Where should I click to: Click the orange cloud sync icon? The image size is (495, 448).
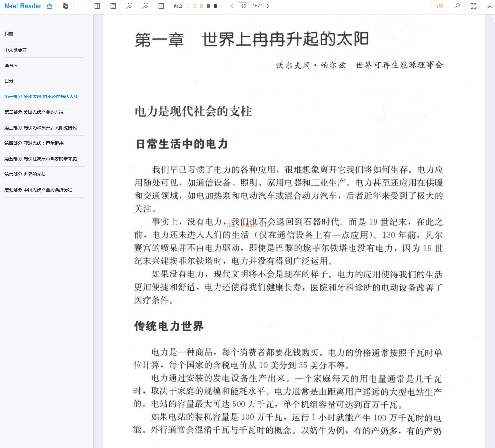click(x=440, y=6)
